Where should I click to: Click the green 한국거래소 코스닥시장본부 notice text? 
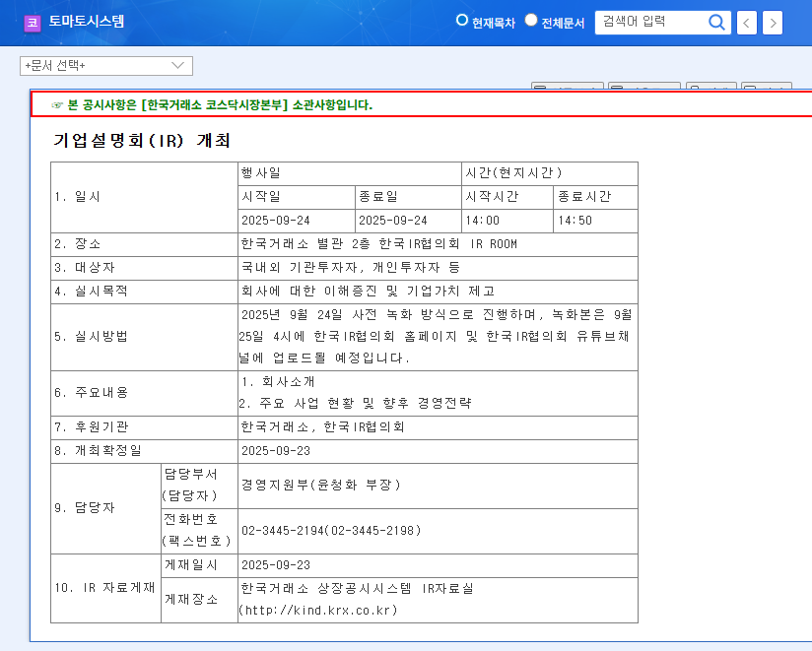pyautogui.click(x=220, y=105)
